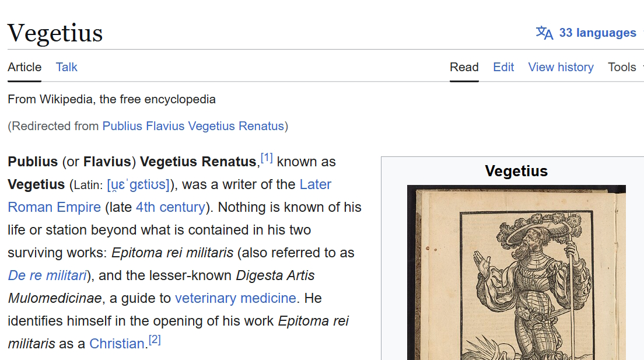Open the Edit tab
This screenshot has width=644, height=360.
pyautogui.click(x=503, y=67)
